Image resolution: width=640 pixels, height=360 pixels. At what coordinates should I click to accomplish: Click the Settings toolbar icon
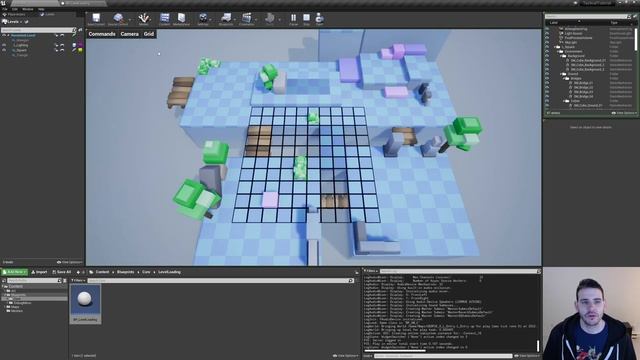(x=203, y=18)
